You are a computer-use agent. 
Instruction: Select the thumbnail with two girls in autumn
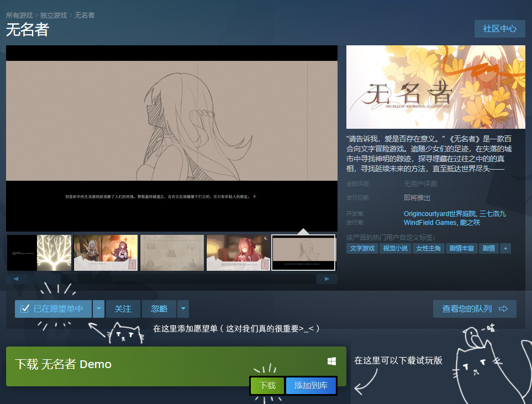[x=106, y=253]
